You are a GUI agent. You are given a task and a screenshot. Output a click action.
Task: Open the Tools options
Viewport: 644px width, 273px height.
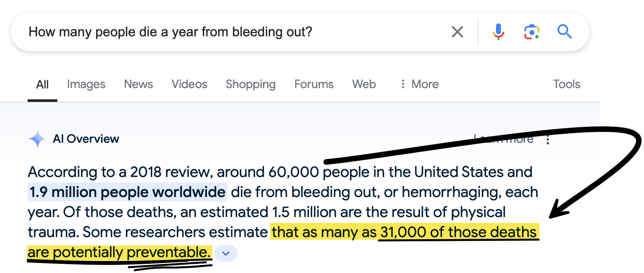(567, 84)
